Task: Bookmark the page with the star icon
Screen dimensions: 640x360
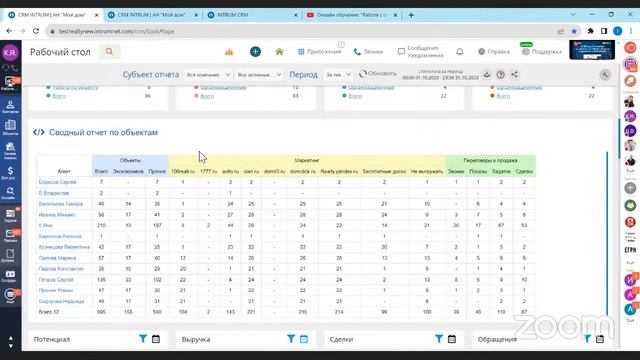Action: [574, 31]
